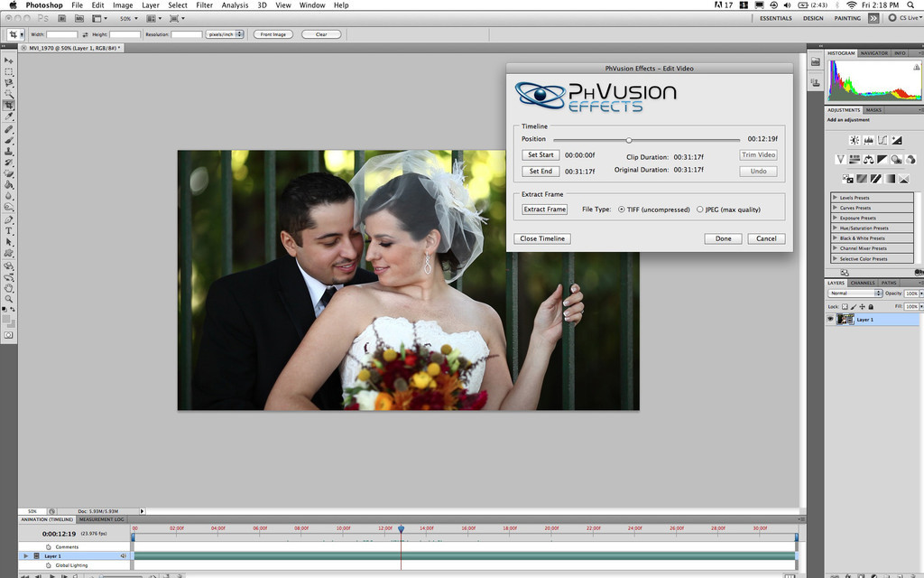Click the crop Width input field
The image size is (924, 578).
click(x=62, y=34)
